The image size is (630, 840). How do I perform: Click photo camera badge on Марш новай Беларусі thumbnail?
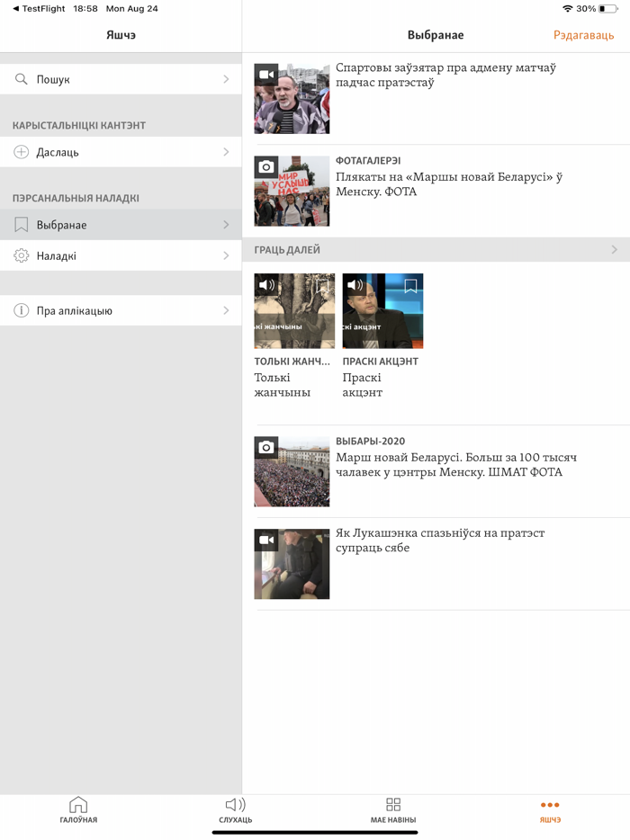pos(265,447)
